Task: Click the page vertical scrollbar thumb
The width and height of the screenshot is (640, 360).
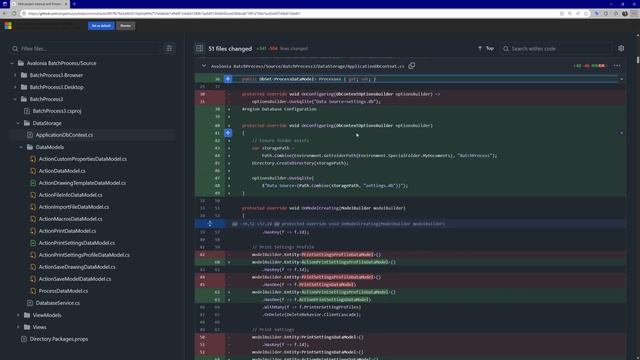Action: coord(638,60)
